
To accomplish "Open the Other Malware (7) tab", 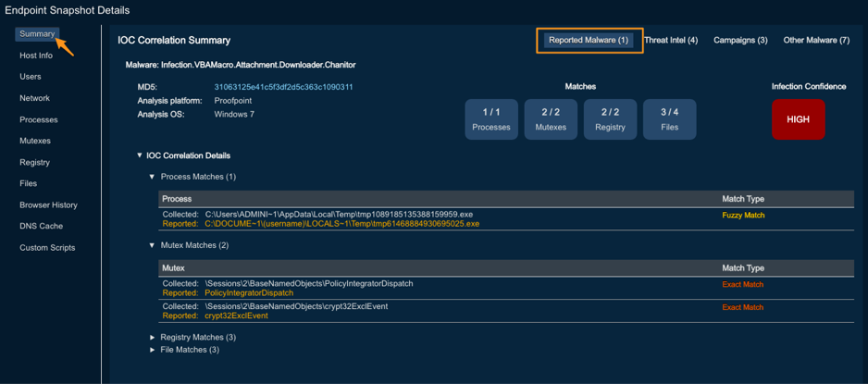I will [x=816, y=41].
